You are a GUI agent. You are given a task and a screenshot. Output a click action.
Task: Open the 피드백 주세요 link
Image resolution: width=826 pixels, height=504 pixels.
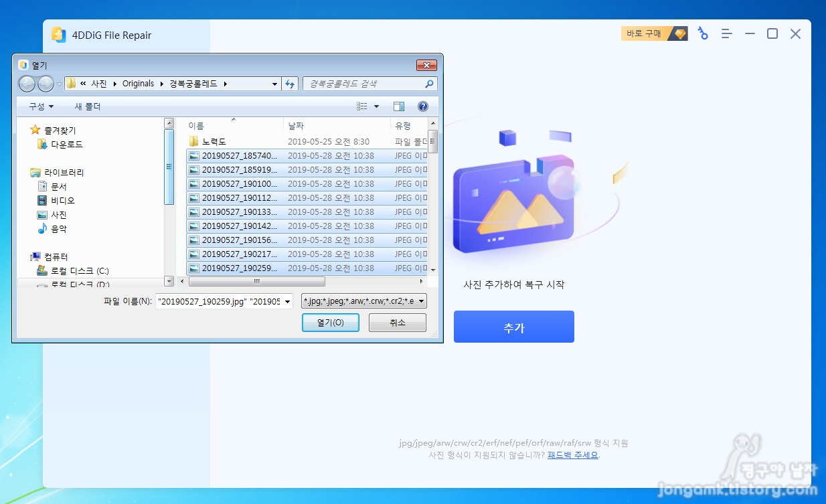pyautogui.click(x=572, y=455)
